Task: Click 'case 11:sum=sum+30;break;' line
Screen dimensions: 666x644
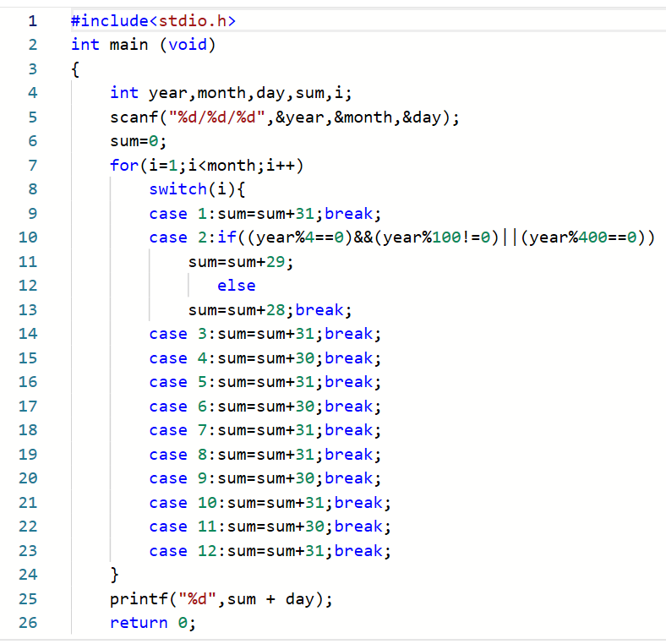Action: [x=270, y=527]
